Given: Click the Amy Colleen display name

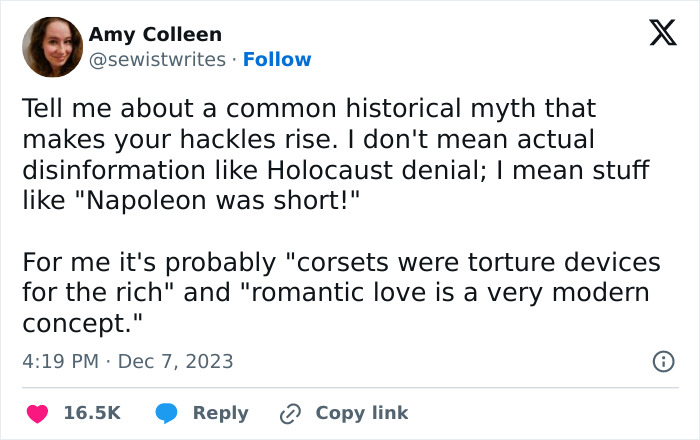Looking at the screenshot, I should [155, 35].
